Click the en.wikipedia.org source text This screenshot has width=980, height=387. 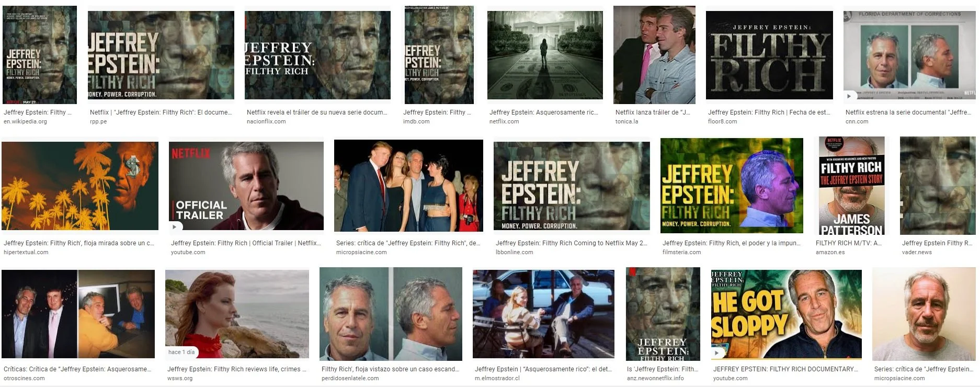(x=25, y=121)
